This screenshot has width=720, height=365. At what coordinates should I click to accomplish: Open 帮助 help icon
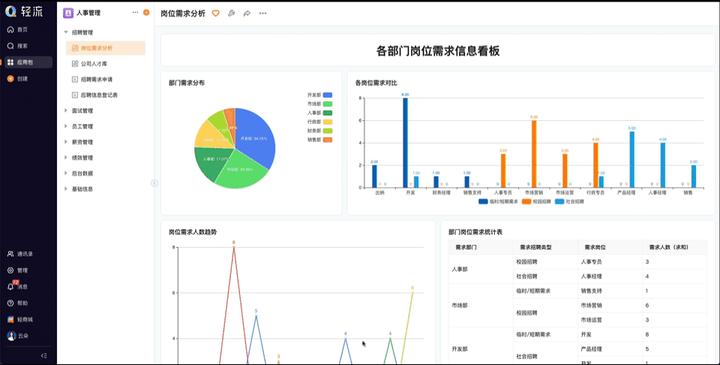click(x=11, y=303)
